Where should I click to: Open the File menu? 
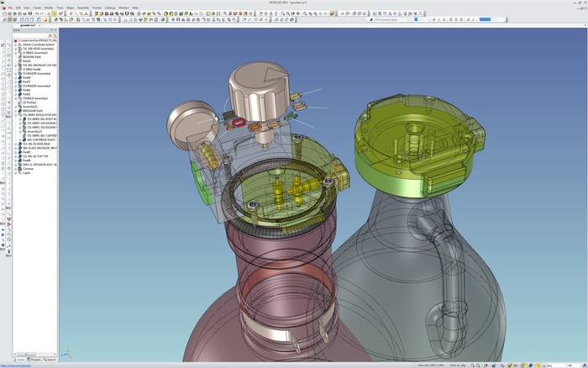[x=10, y=8]
